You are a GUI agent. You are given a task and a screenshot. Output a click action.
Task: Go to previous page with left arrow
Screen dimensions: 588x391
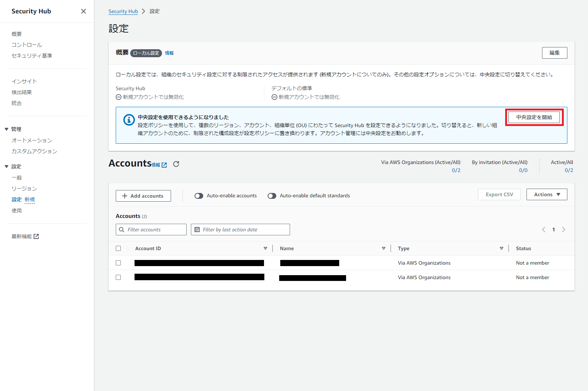pos(544,230)
